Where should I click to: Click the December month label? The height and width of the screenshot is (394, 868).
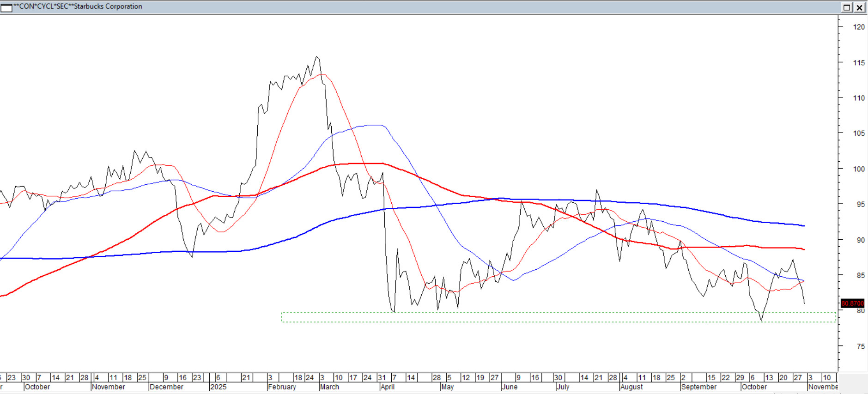pyautogui.click(x=166, y=387)
